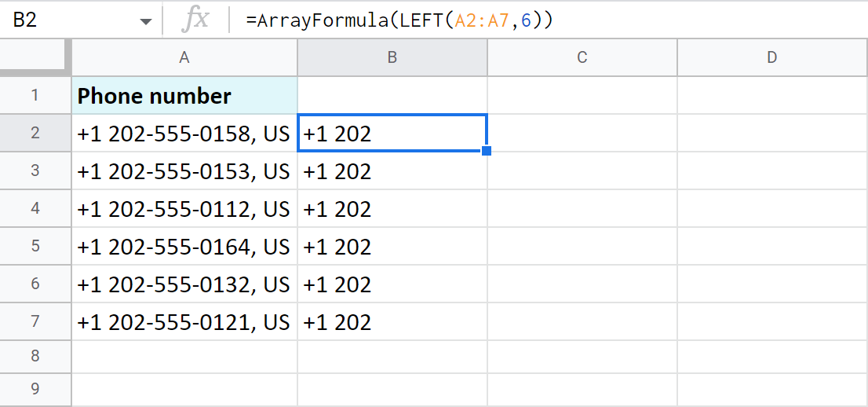Select cell with +1 202-555-0112, US
Viewport: 868px width, 407px height.
click(184, 209)
